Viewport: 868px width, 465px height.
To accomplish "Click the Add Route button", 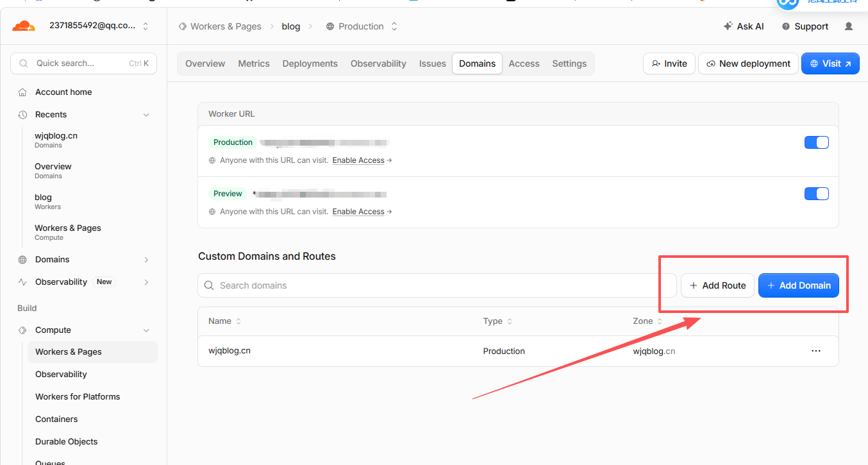I will pos(717,285).
